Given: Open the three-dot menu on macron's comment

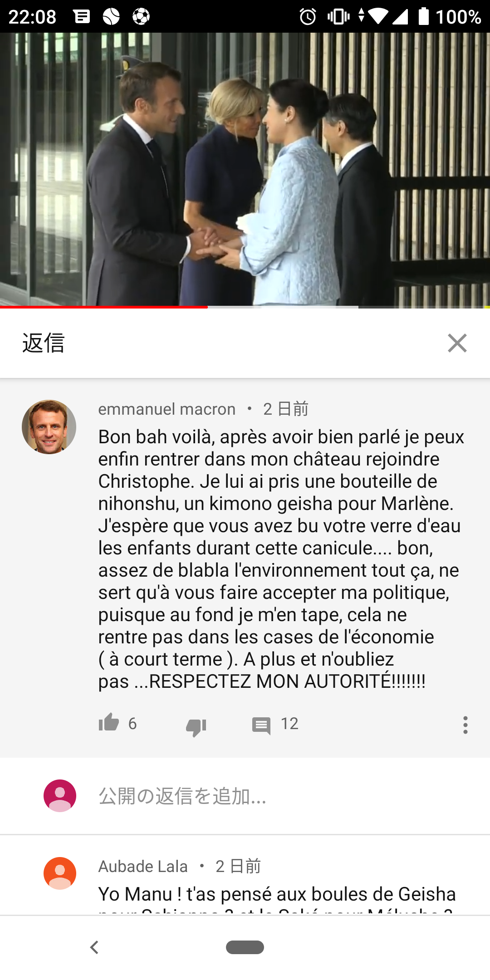Looking at the screenshot, I should click(465, 725).
